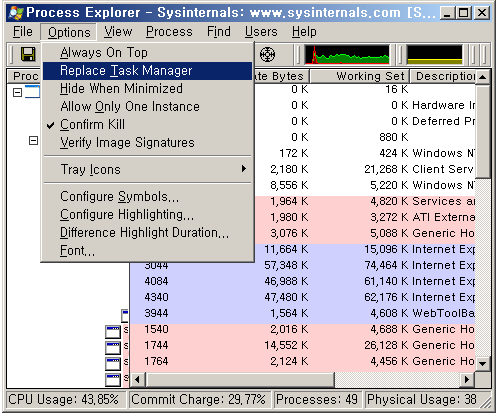This screenshot has width=497, height=413.
Task: Open the Help menu
Action: click(x=304, y=32)
